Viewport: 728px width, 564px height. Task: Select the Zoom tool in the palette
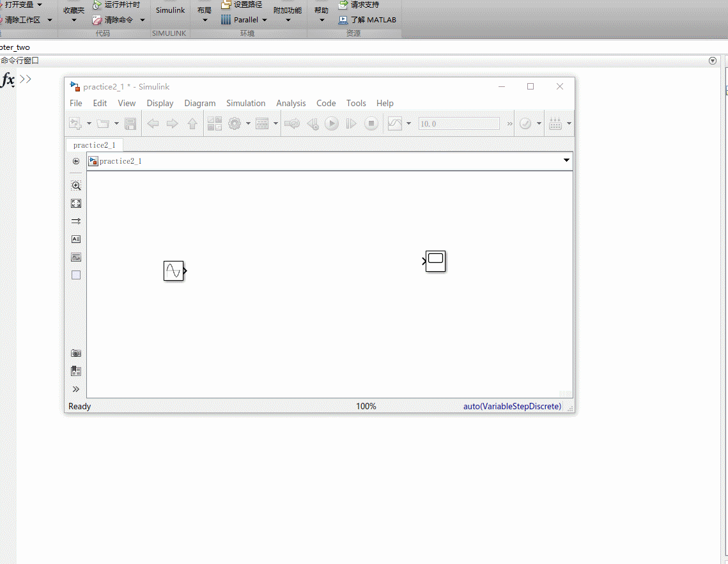click(x=76, y=185)
